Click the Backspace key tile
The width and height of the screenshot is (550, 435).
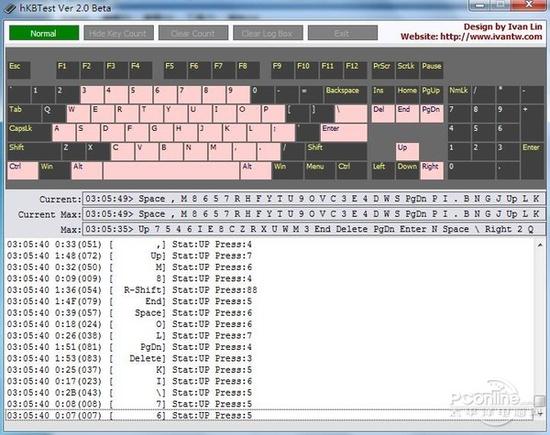346,94
